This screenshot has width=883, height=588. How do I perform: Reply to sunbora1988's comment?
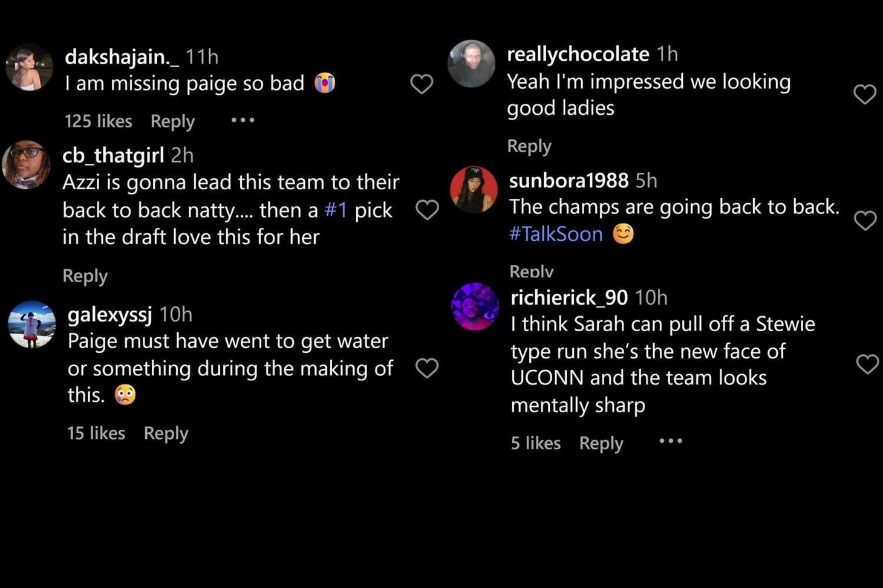point(530,270)
